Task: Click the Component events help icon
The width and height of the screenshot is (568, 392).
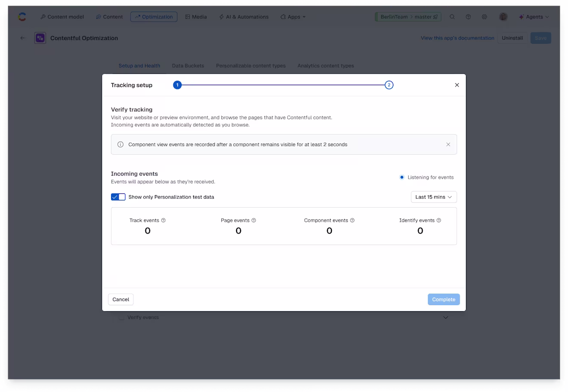Action: [x=352, y=220]
